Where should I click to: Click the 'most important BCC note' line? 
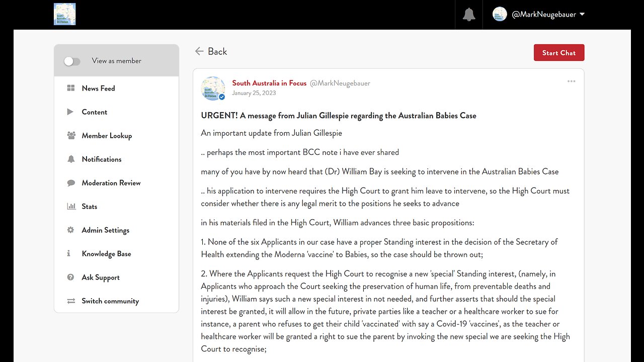pos(300,152)
